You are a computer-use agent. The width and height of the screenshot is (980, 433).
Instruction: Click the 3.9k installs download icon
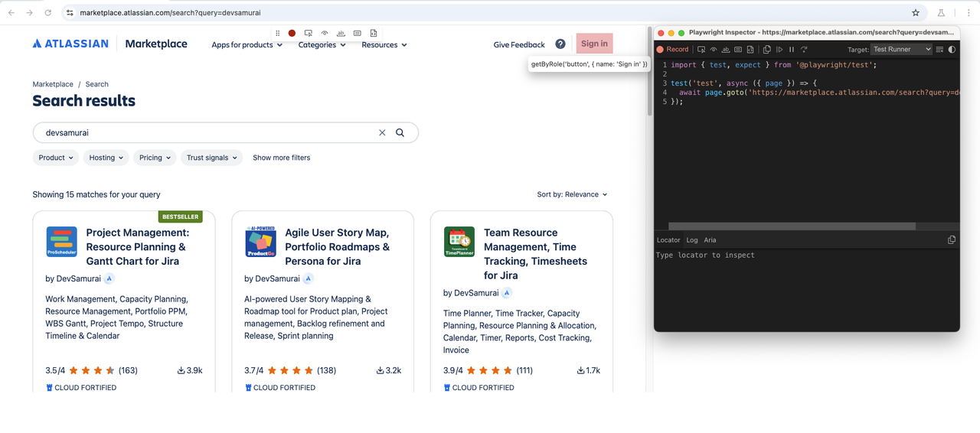pyautogui.click(x=181, y=370)
